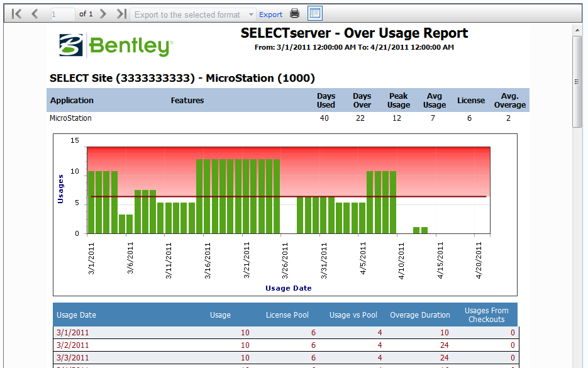Screen dimensions: 588x368
Task: Click the report date range text
Action: (354, 47)
